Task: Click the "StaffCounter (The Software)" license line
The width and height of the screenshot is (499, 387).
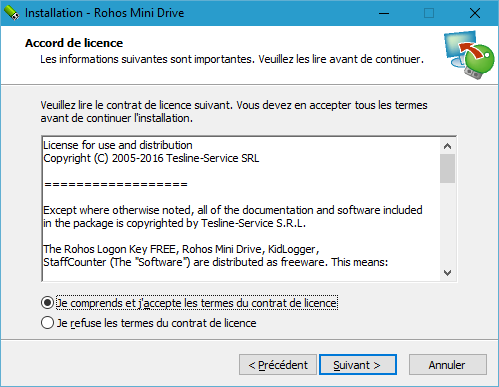Action: coord(216,262)
